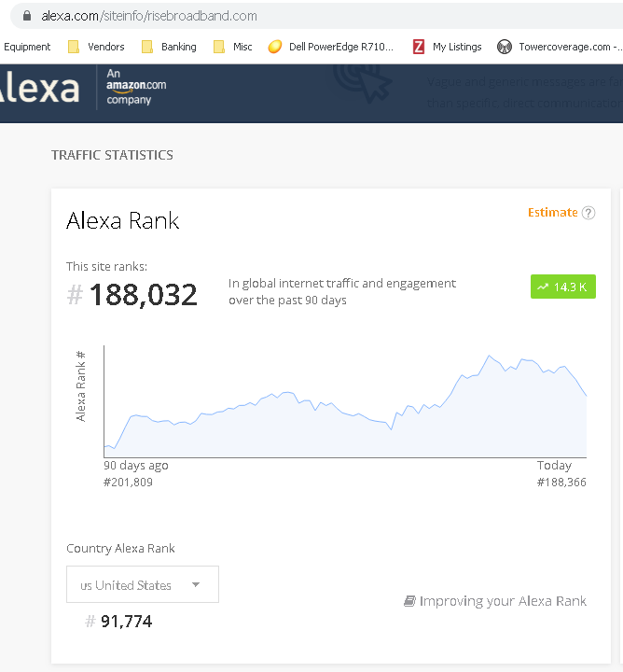
Task: Click the Estimate label
Action: 552,213
